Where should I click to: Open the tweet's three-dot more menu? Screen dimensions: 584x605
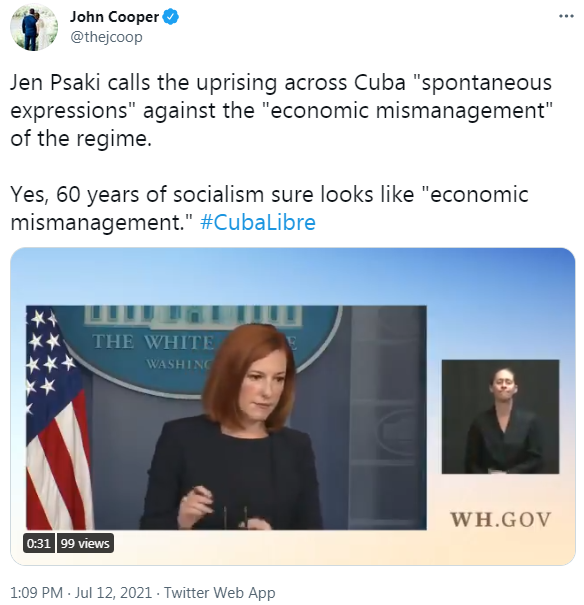coord(566,16)
